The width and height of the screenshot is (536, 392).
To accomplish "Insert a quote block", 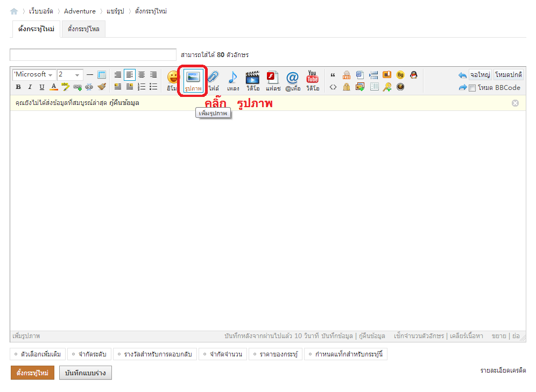I will (x=333, y=75).
